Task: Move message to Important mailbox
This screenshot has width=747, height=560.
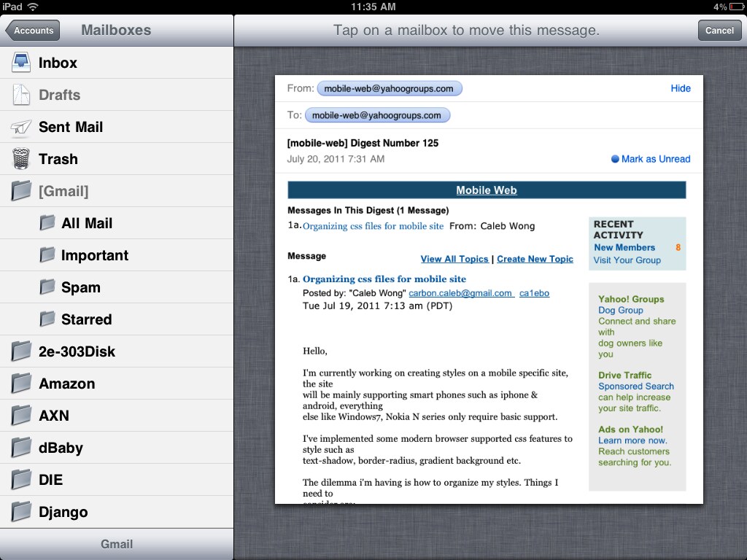Action: (x=117, y=254)
